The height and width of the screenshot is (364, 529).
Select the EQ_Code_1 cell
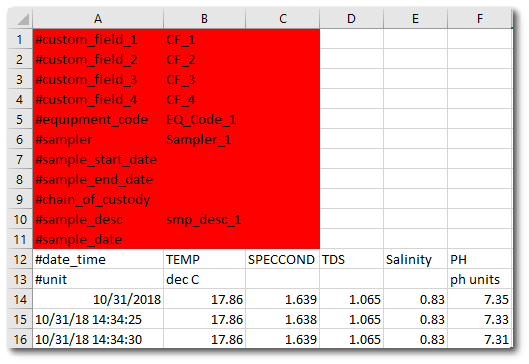204,119
